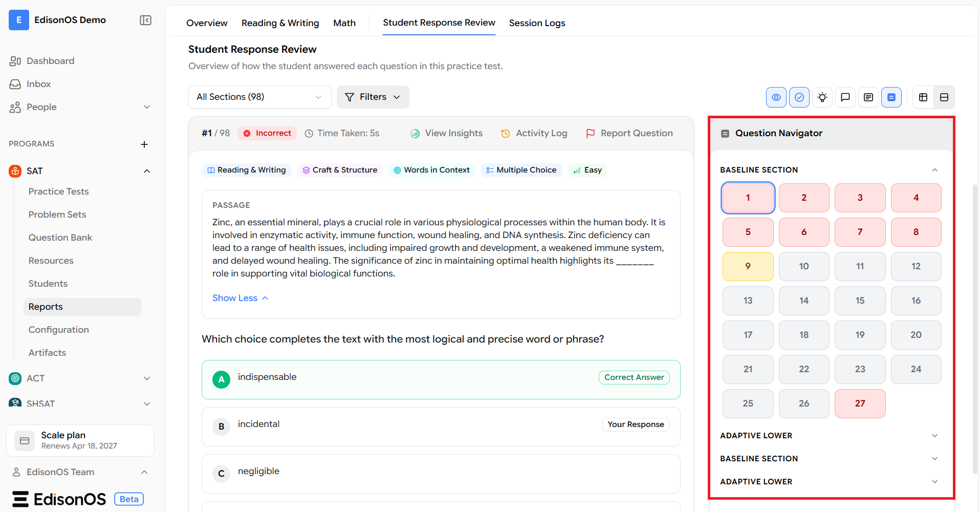Expand the ACT program chevron
This screenshot has width=980, height=512.
coord(147,378)
